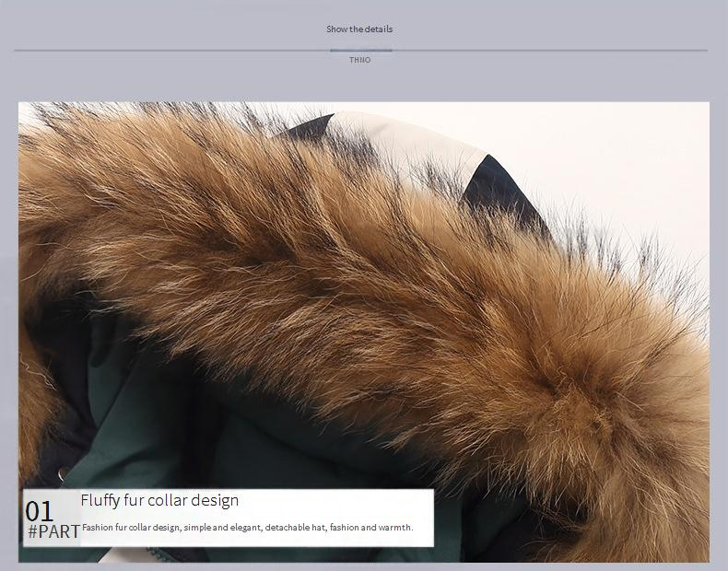This screenshot has width=728, height=571.
Task: Click the blank wall background in photo
Action: (x=627, y=157)
